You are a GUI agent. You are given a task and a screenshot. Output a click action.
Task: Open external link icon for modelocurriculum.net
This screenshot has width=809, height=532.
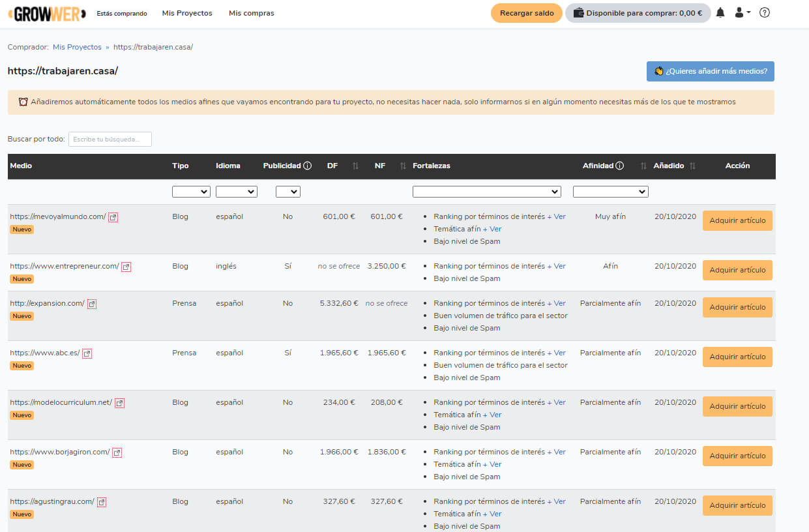119,403
